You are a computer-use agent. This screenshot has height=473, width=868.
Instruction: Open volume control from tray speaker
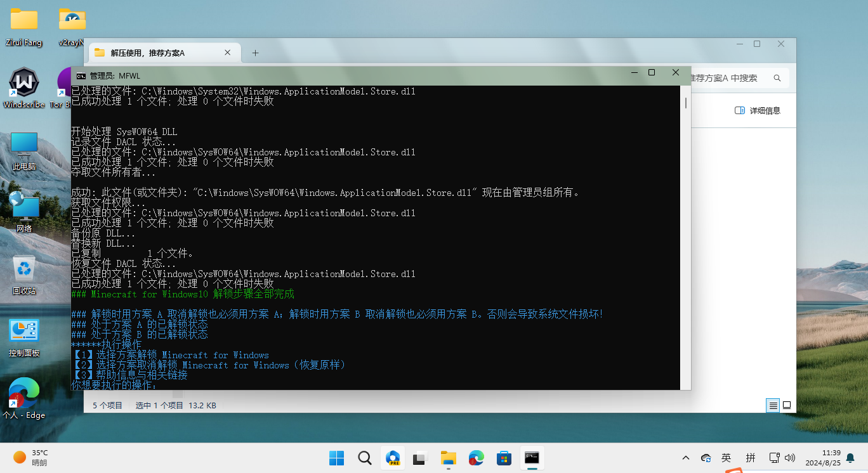[790, 458]
